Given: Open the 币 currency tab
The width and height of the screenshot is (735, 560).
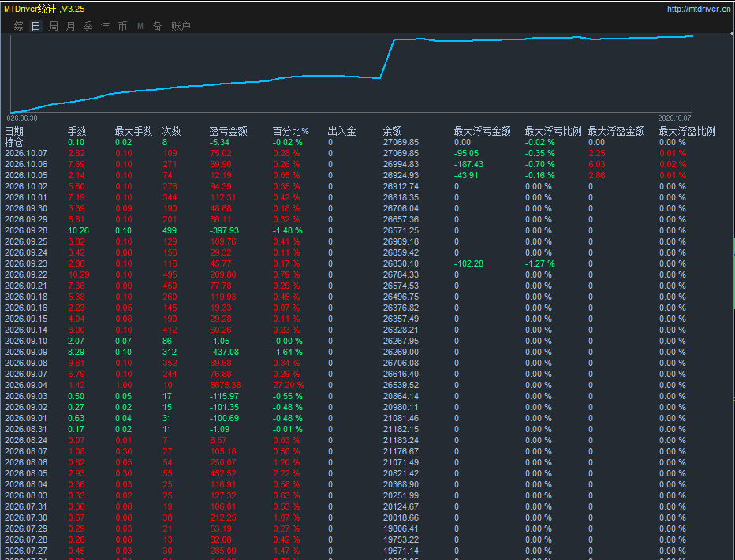Looking at the screenshot, I should [x=123, y=26].
